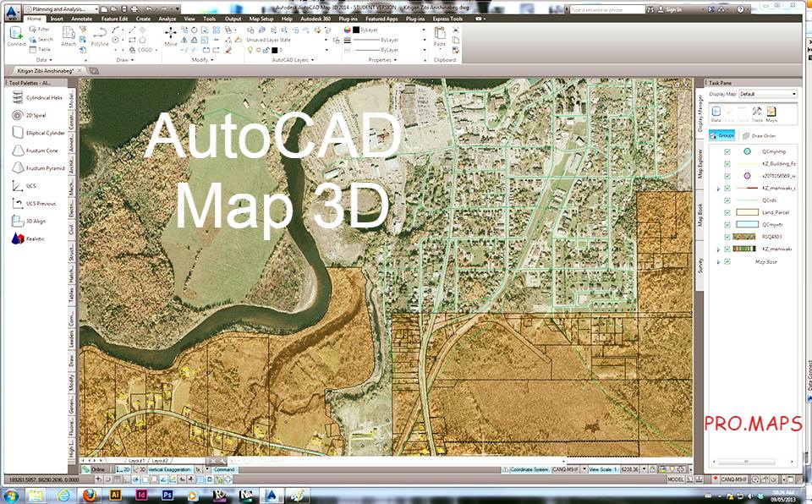Screen dimensions: 812x504
Task: Expand the Draw panel dropdown
Action: 125,60
